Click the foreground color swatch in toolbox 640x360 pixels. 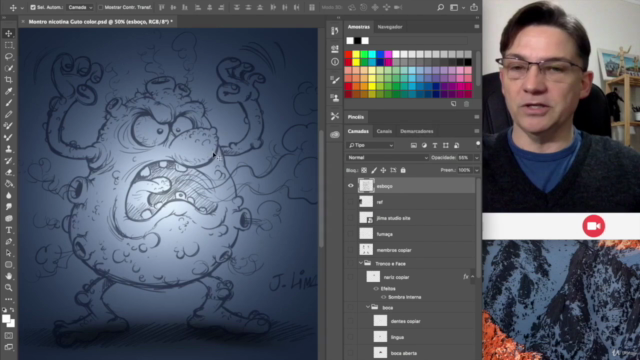click(6, 319)
